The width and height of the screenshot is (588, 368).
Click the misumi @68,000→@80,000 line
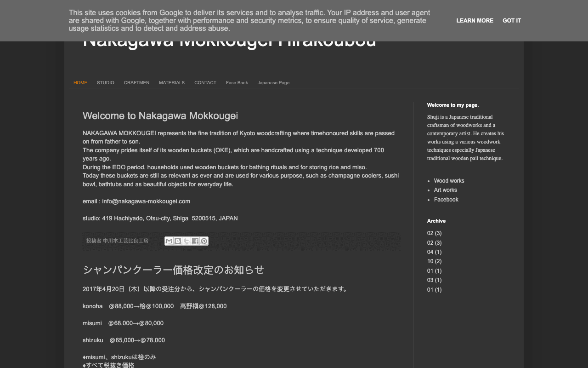click(x=123, y=323)
